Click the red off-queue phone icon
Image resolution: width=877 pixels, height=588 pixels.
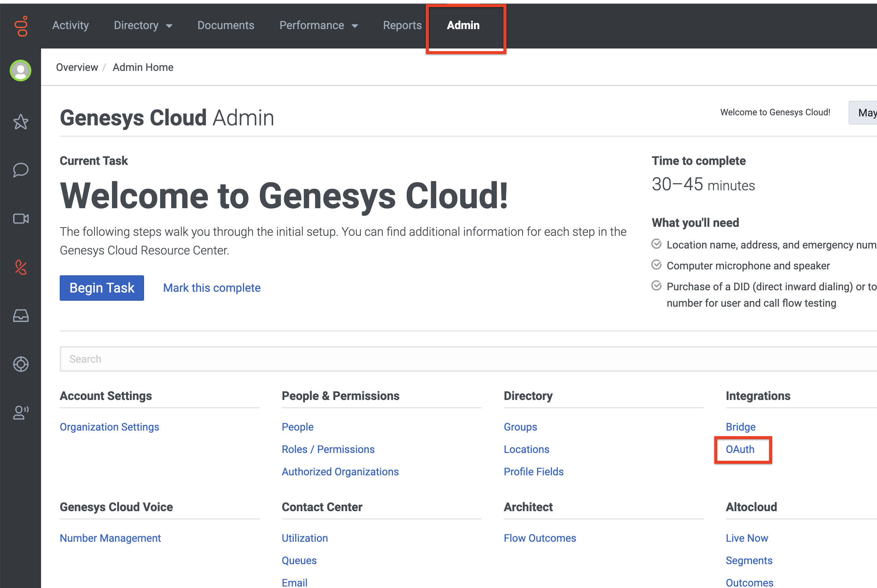click(x=20, y=267)
